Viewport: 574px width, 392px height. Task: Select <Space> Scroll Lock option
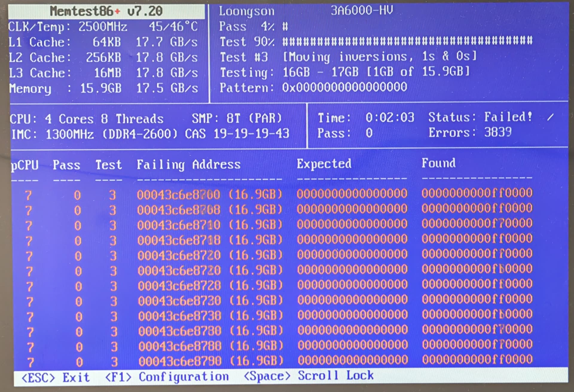(309, 376)
